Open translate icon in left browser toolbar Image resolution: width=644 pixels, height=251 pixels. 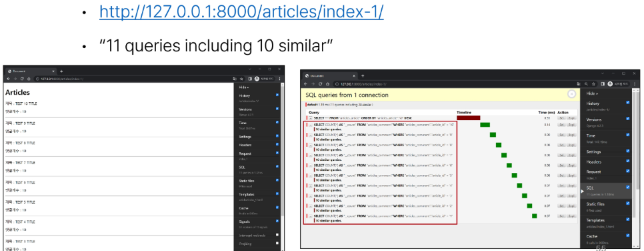coord(235,79)
